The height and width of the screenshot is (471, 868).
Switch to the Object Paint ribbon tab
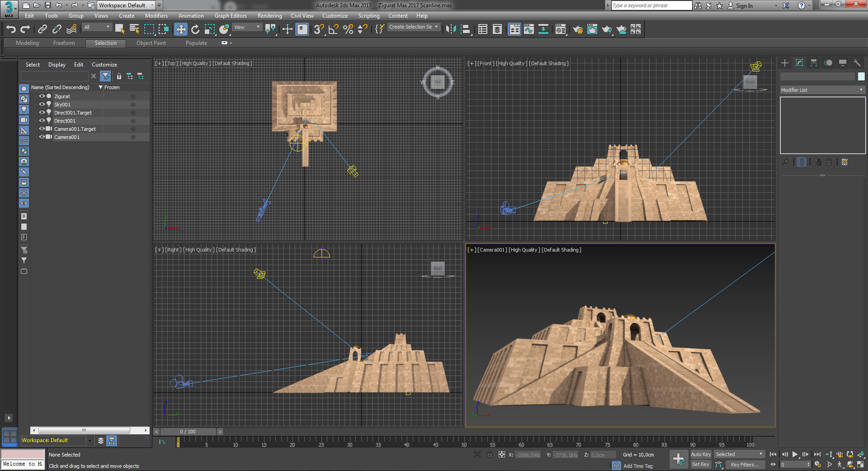tap(151, 43)
